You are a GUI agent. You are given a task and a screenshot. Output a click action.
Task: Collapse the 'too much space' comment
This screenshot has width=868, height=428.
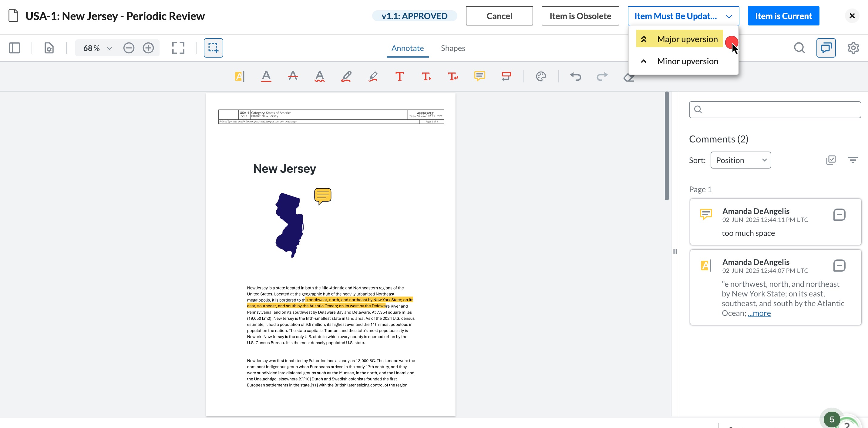tap(839, 215)
